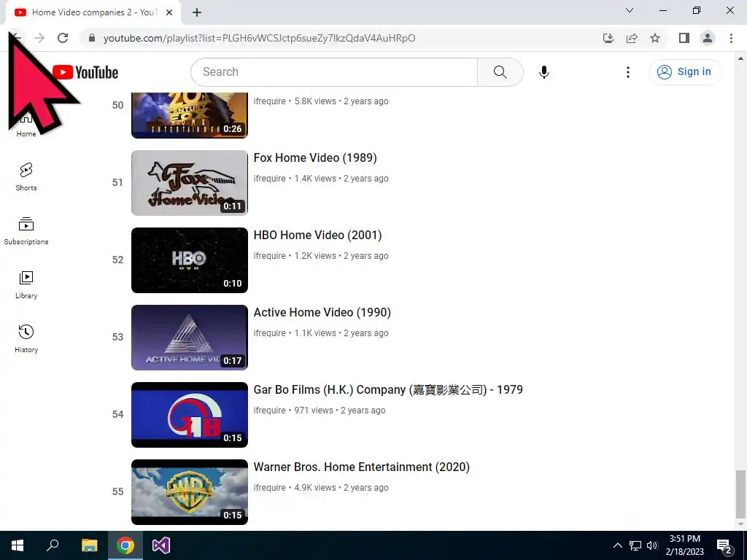Open the Chrome profile menu
The image size is (747, 560).
pos(708,38)
